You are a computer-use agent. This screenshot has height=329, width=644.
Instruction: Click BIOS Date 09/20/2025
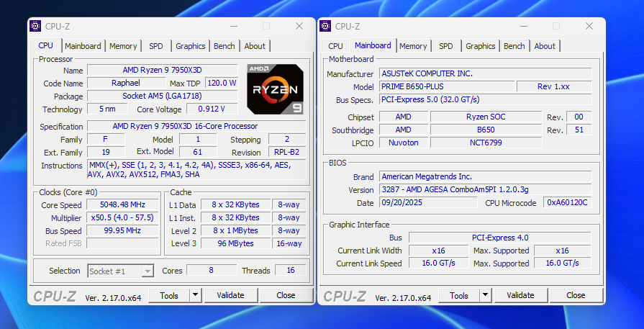[428, 202]
